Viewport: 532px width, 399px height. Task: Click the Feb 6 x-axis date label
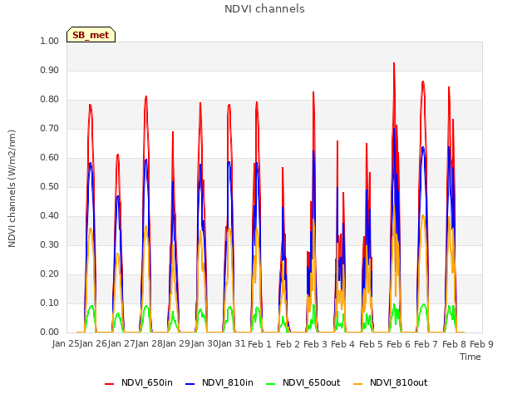(398, 344)
